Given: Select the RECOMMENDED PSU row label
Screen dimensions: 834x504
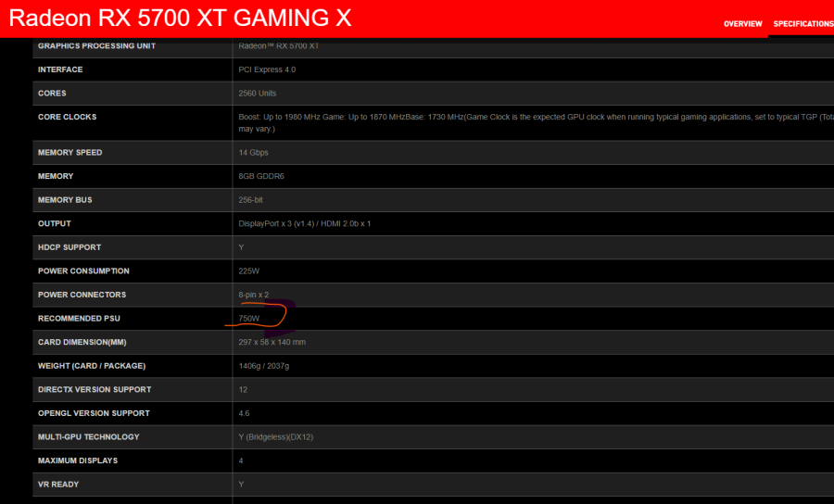Looking at the screenshot, I should coord(79,319).
